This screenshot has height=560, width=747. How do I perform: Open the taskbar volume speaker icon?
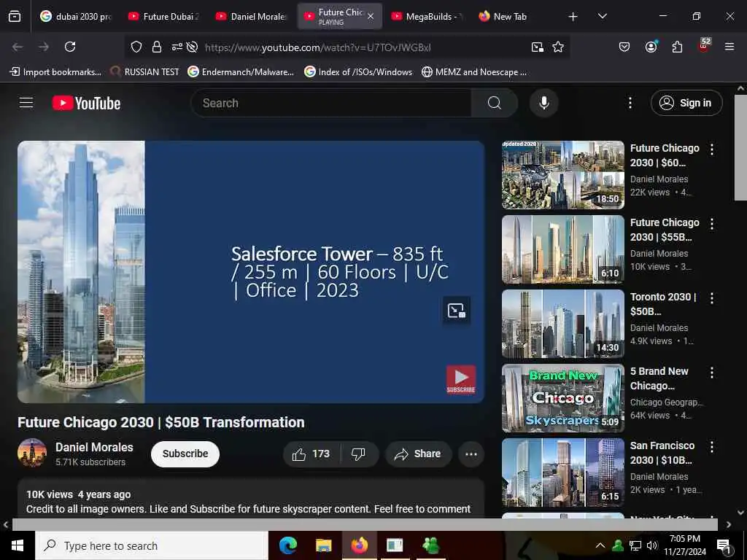point(652,545)
